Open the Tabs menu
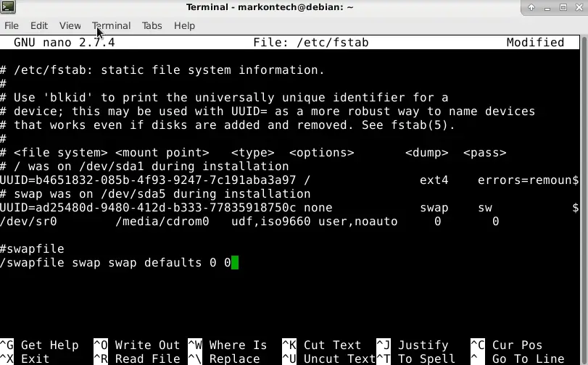 pos(152,25)
